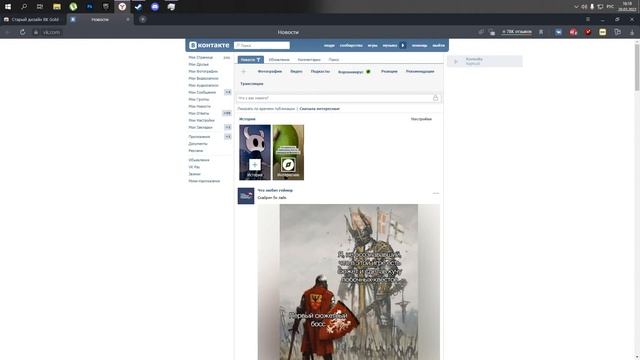The image size is (640, 360).
Task: Open Task View on the taskbar
Action: click(x=40, y=7)
